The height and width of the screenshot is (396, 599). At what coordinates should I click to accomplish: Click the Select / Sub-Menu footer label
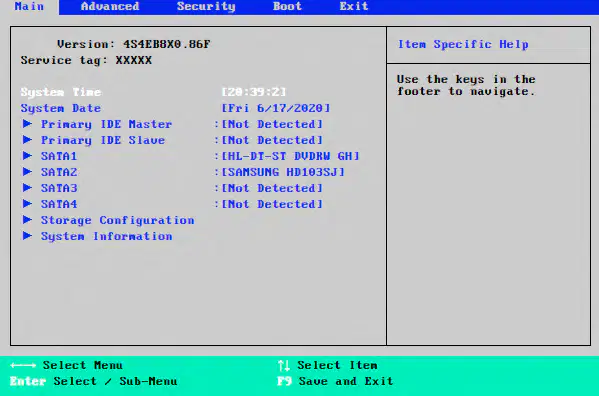point(115,381)
